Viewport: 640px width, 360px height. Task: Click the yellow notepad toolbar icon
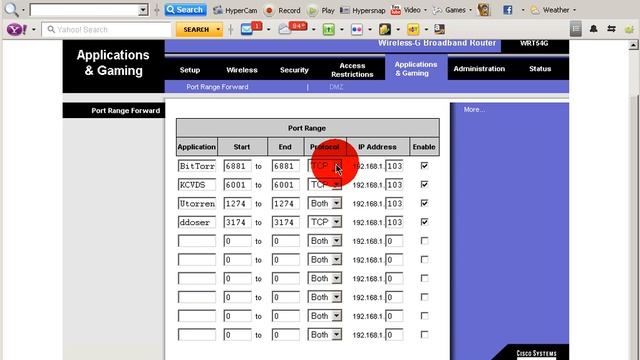pyautogui.click(x=384, y=29)
